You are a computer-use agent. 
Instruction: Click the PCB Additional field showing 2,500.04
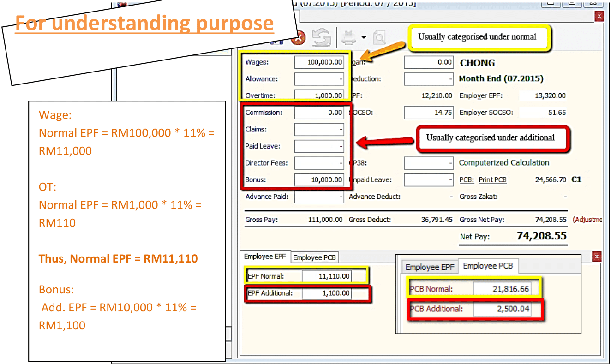click(x=502, y=309)
